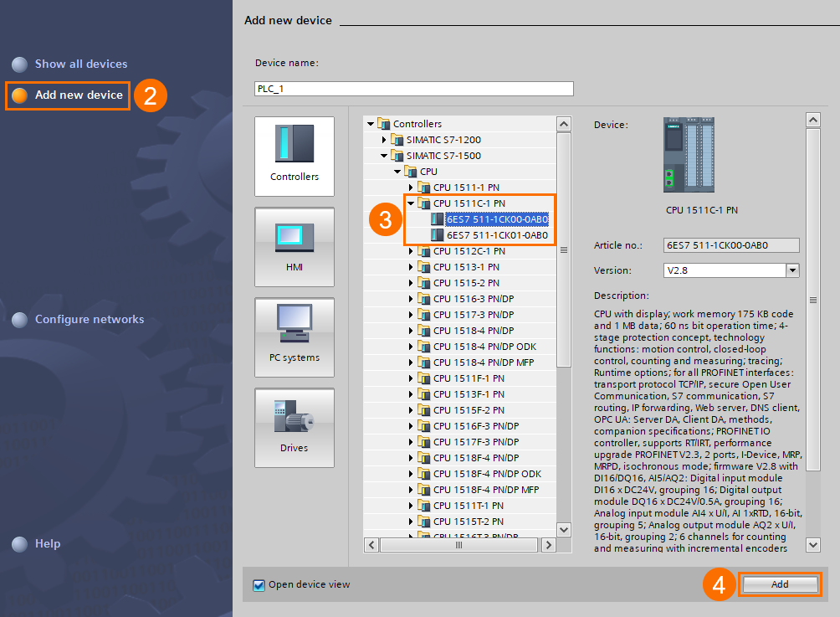The height and width of the screenshot is (617, 840).
Task: Open the Help menu entry
Action: (x=48, y=543)
